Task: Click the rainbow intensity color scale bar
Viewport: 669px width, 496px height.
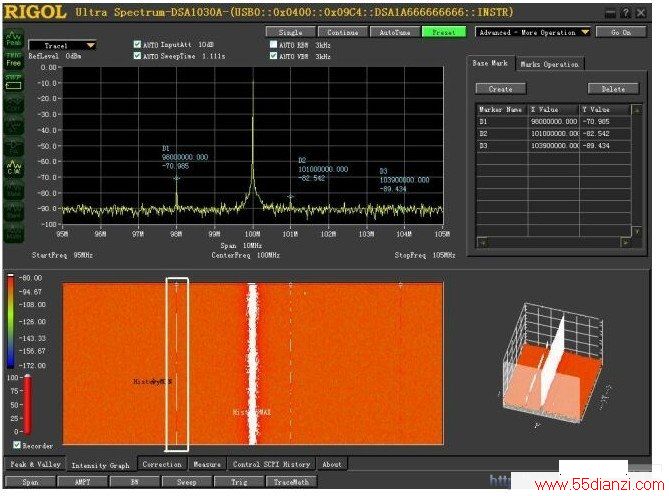Action: pos(11,321)
